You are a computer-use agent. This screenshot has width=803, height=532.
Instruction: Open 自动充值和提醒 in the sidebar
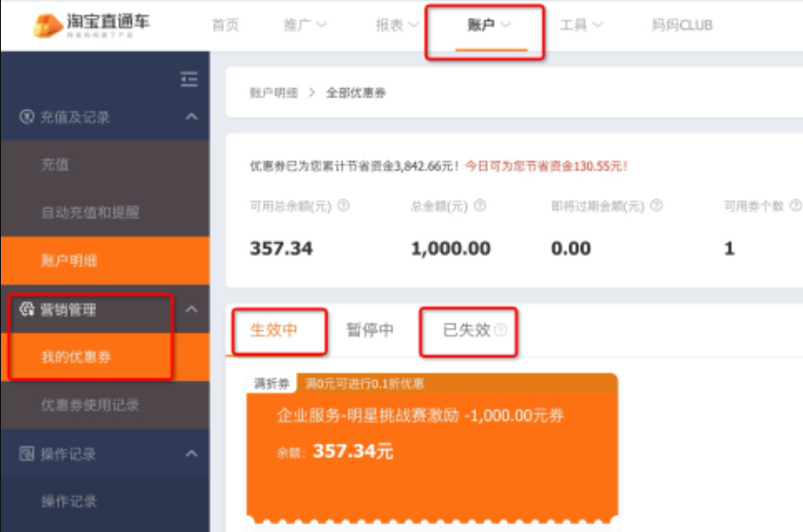pyautogui.click(x=105, y=212)
